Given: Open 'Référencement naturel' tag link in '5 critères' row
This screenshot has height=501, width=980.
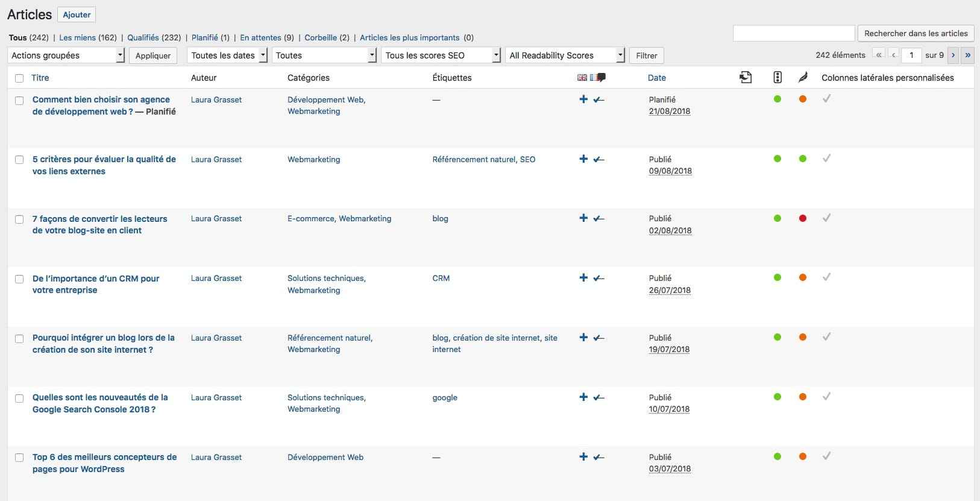Looking at the screenshot, I should click(x=474, y=159).
